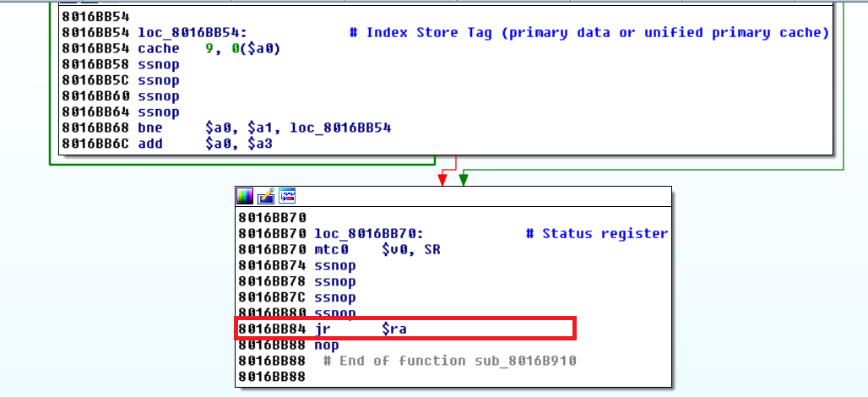Click the group nodes icon in loc_8016BB70 block

point(287,195)
